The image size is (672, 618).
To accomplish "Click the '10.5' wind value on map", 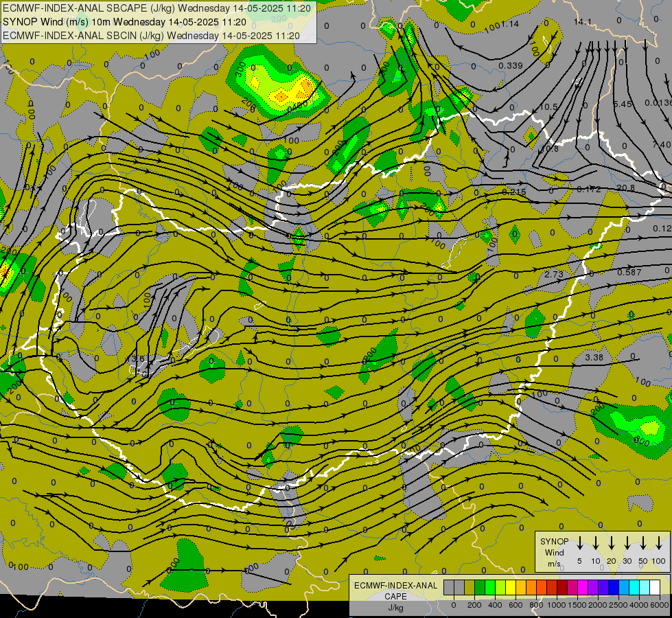I will tap(548, 107).
